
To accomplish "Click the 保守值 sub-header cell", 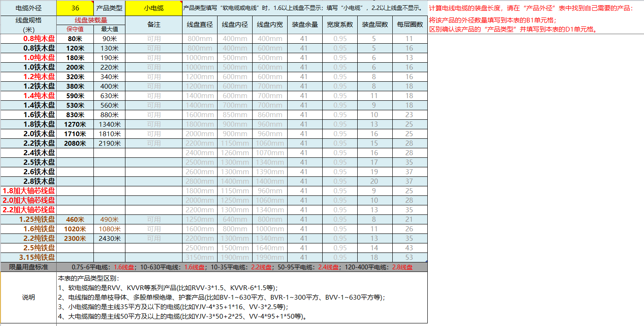I will [75, 29].
